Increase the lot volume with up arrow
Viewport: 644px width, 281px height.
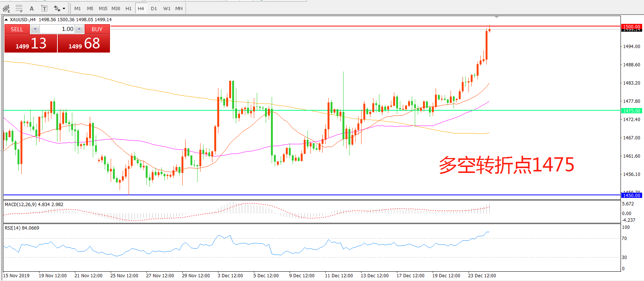pos(79,29)
